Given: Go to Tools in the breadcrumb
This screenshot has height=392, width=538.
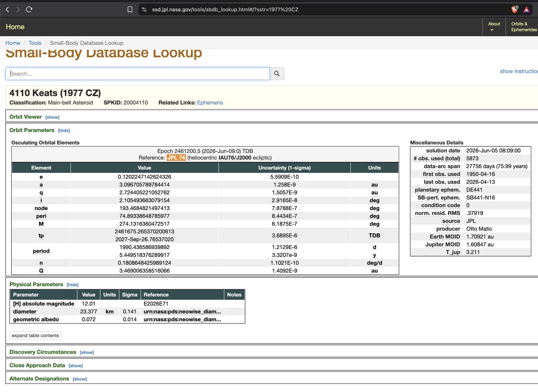Looking at the screenshot, I should pyautogui.click(x=35, y=43).
